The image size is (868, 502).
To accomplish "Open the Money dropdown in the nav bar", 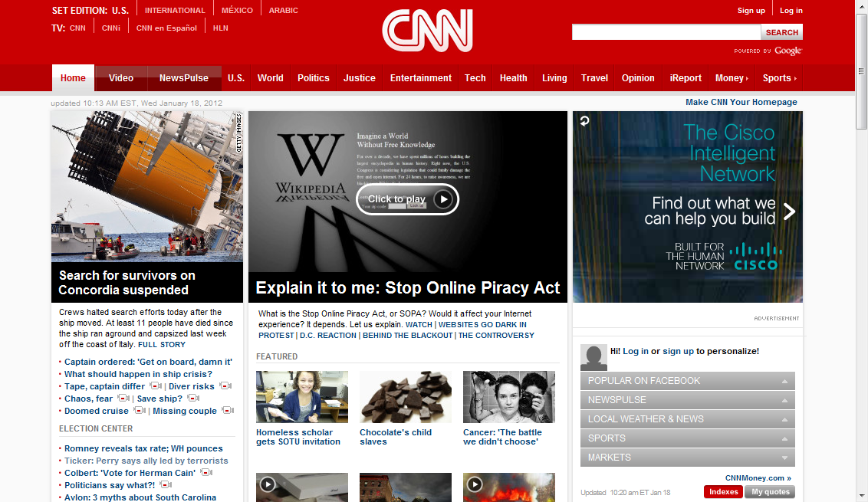I will click(x=732, y=78).
